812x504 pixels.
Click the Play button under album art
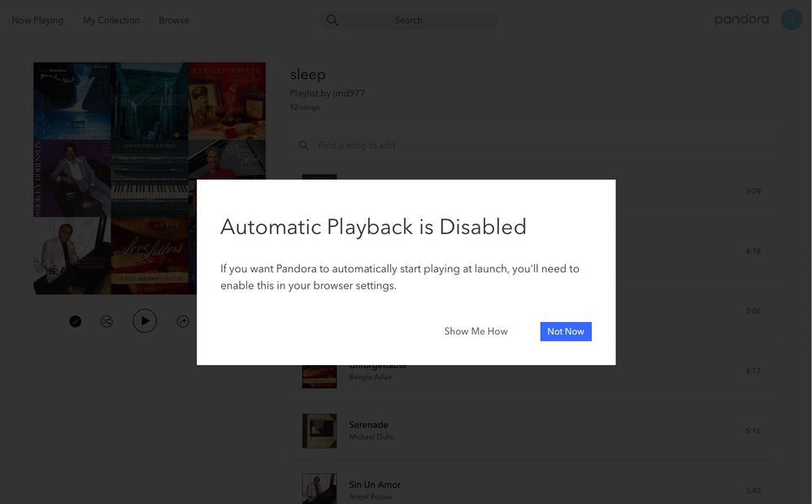pyautogui.click(x=145, y=321)
